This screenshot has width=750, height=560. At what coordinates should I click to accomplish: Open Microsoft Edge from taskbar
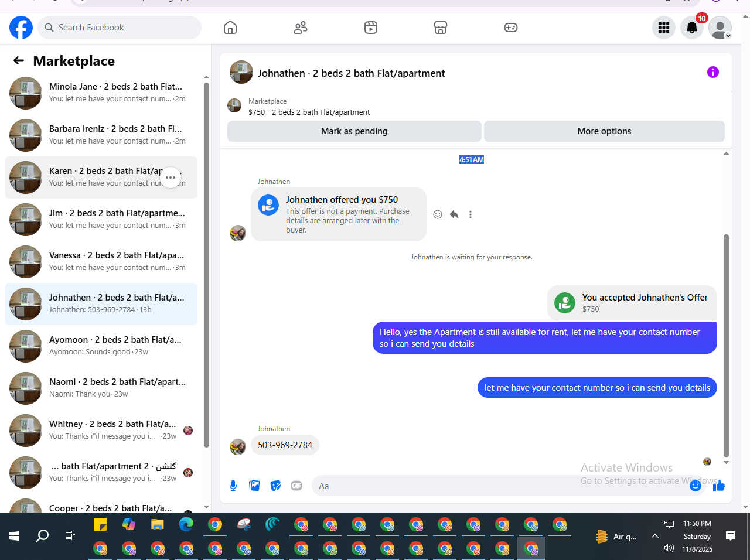click(186, 524)
